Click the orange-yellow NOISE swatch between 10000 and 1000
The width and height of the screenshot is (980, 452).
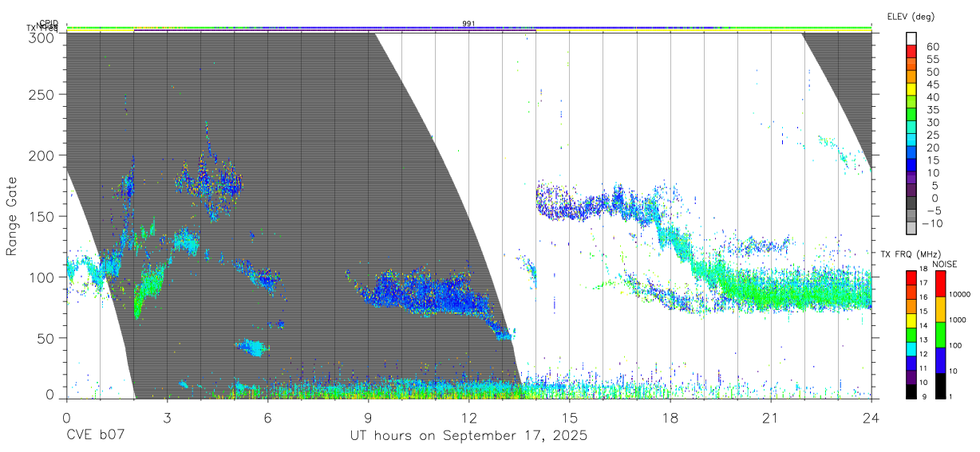(939, 309)
